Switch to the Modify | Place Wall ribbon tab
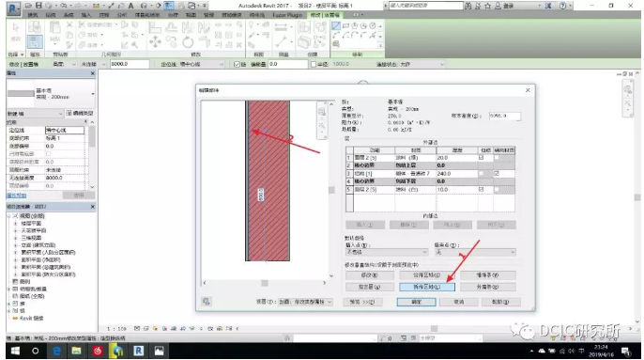The width and height of the screenshot is (644, 360). (x=325, y=15)
